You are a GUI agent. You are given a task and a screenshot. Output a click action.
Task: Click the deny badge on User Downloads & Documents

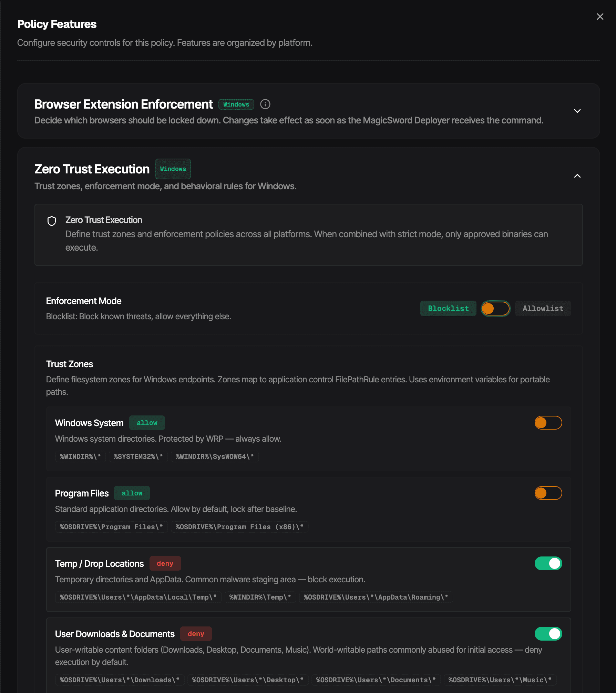click(x=196, y=633)
